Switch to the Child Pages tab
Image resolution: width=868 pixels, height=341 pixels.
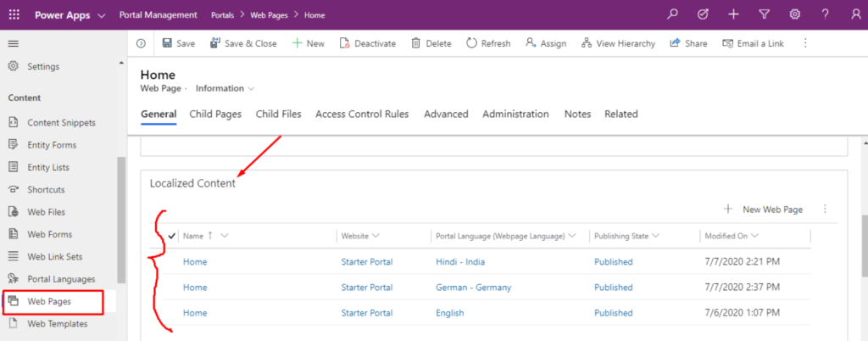point(215,114)
